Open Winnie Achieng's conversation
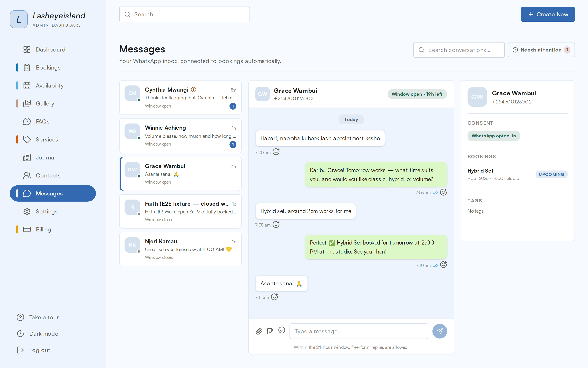This screenshot has width=588, height=368. coord(180,136)
